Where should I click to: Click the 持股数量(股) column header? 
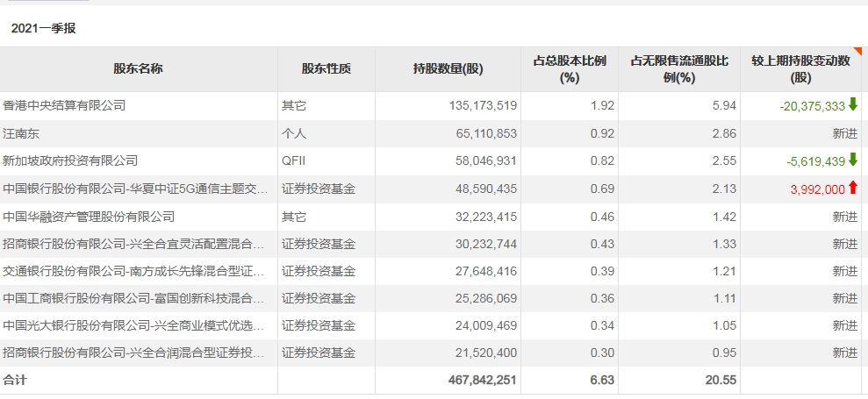[448, 69]
